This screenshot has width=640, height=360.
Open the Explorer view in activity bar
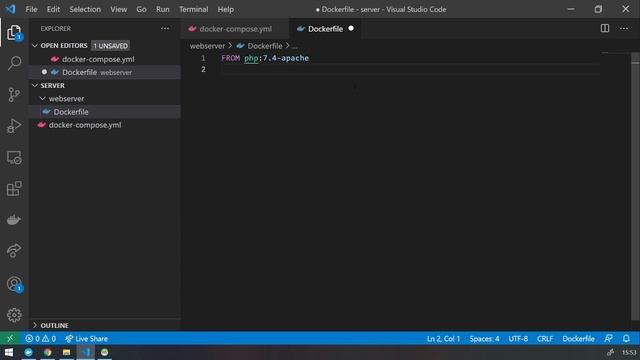tap(14, 32)
